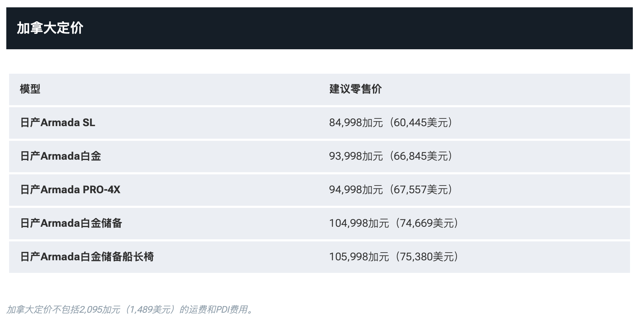Click the 日产Armada白金储备船长椅 model name
This screenshot has width=644, height=327.
[x=87, y=257]
